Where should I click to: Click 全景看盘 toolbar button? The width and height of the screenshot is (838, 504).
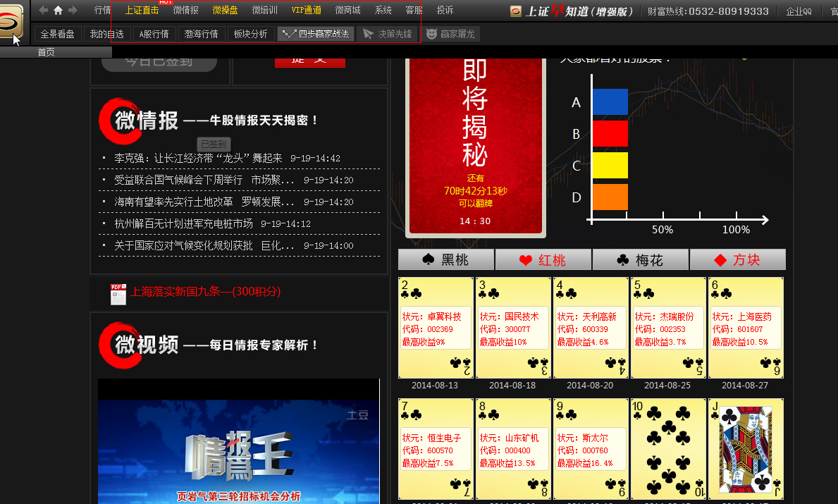click(58, 35)
